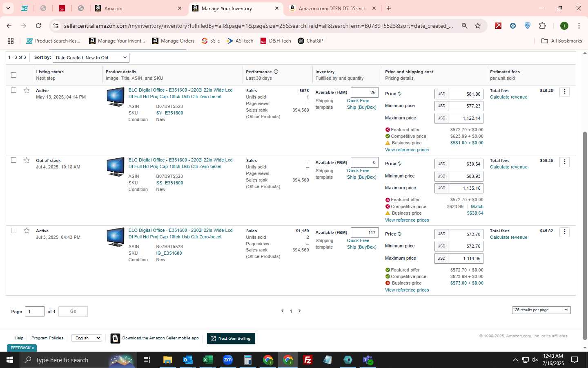
Task: Edit maximum price field showing 1,135.16
Action: pyautogui.click(x=465, y=188)
